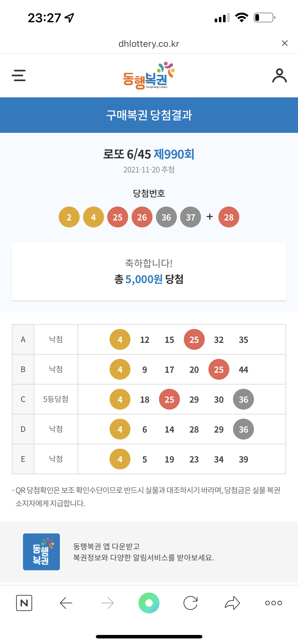Close the in-app browser with X
Image resolution: width=298 pixels, height=644 pixels.
click(285, 43)
